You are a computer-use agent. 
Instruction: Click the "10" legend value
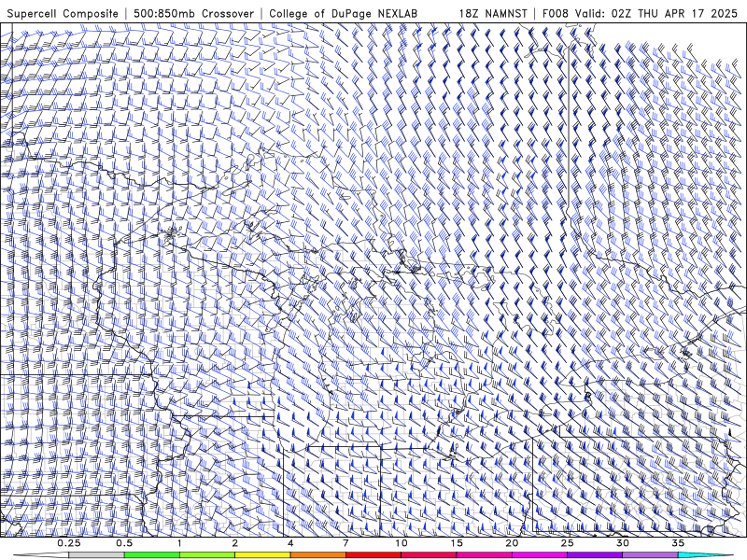tap(402, 543)
